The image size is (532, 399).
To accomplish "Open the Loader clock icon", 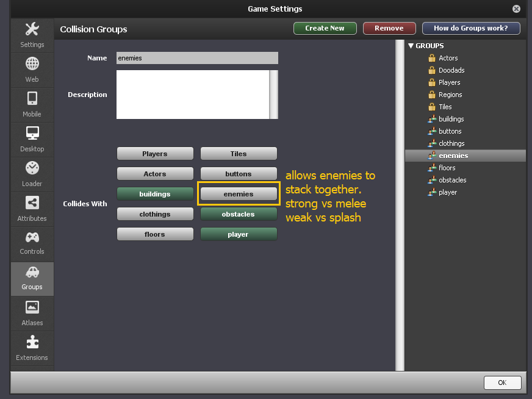I will 32,168.
